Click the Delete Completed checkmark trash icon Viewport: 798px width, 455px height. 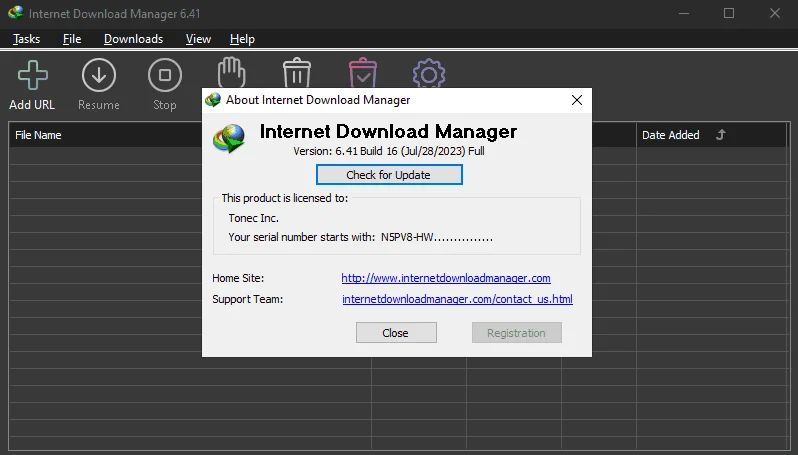(363, 72)
